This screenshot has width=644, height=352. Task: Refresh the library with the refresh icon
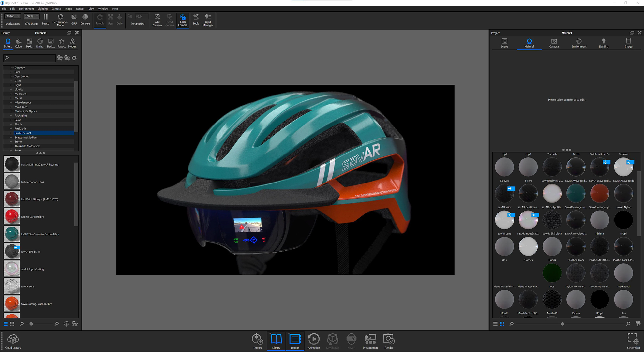74,58
